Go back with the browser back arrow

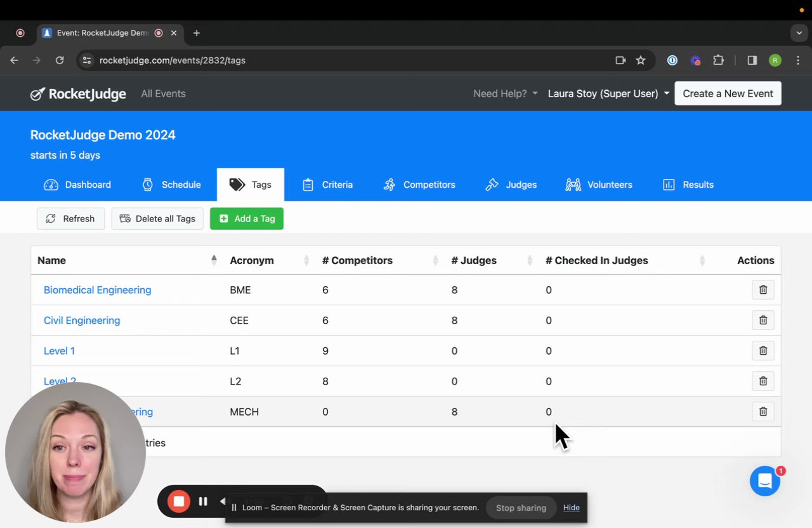click(15, 60)
